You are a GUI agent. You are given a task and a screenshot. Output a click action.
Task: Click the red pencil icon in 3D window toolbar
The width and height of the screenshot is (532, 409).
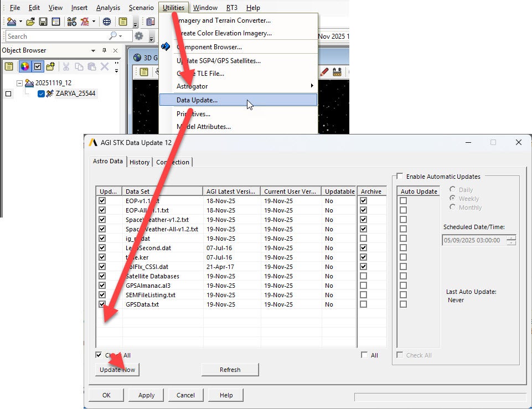[324, 72]
